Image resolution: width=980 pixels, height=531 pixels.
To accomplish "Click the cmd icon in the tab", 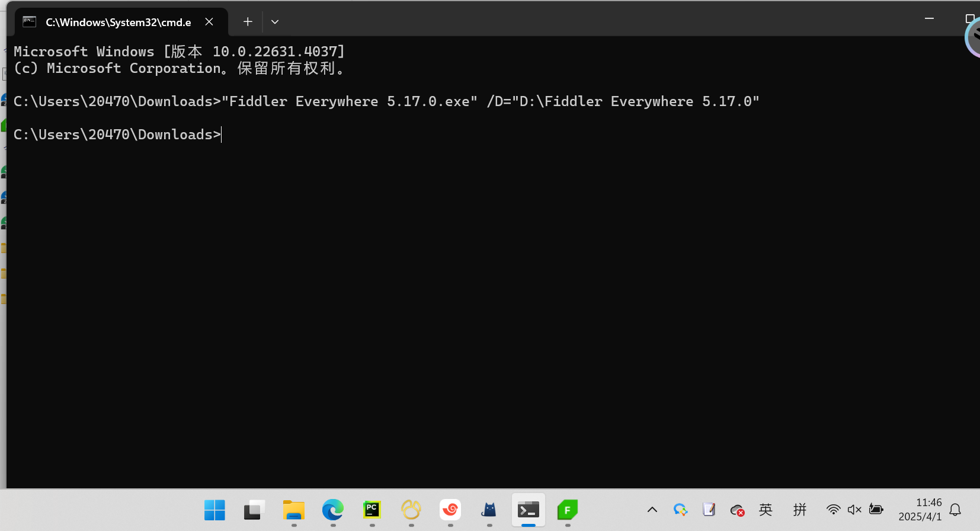I will (x=30, y=22).
